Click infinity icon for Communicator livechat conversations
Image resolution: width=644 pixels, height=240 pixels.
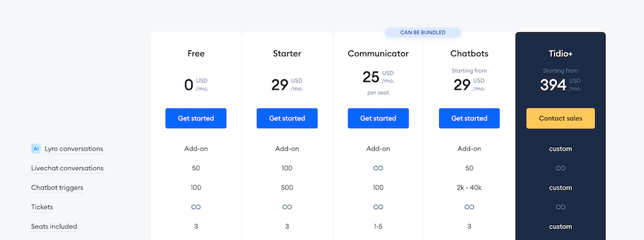[378, 168]
